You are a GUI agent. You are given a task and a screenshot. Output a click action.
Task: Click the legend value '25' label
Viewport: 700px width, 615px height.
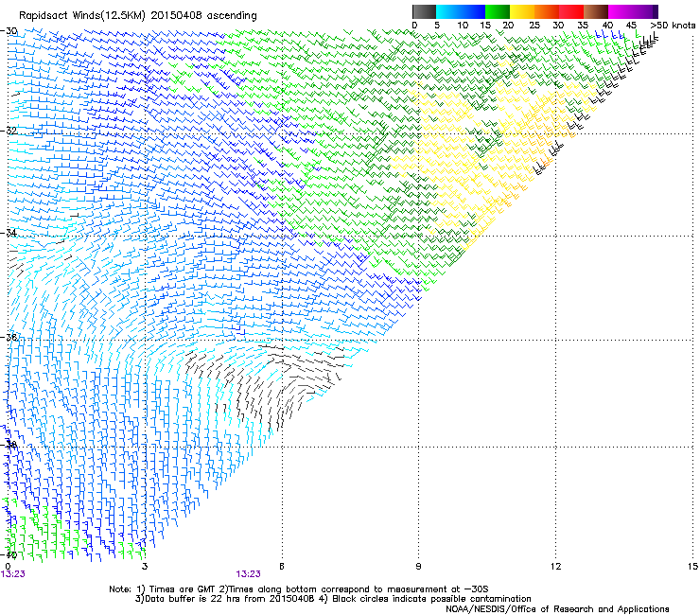534,26
